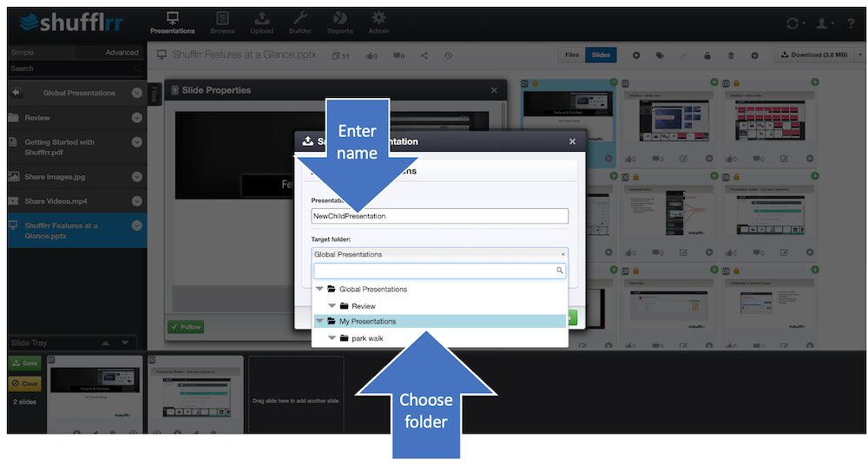Click the tags icon in slides toolbar
This screenshot has width=868, height=464.
[x=660, y=56]
